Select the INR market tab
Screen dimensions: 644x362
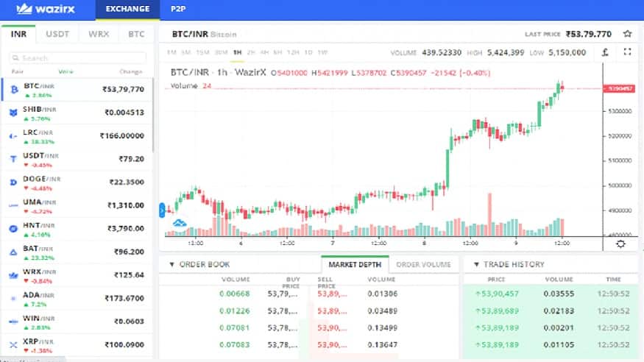point(18,34)
